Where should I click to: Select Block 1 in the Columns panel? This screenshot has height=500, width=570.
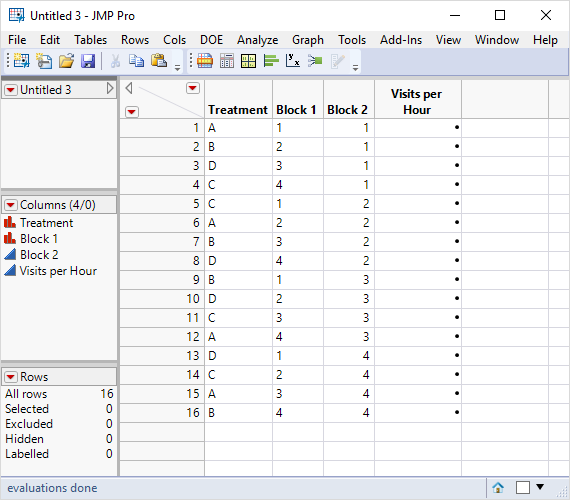39,239
